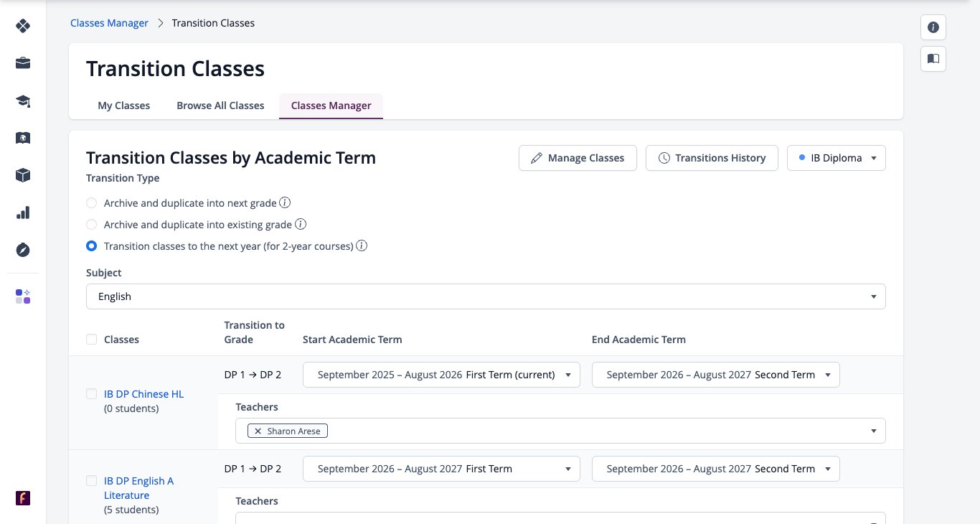
Task: Click the Manage Classes button
Action: pyautogui.click(x=578, y=158)
